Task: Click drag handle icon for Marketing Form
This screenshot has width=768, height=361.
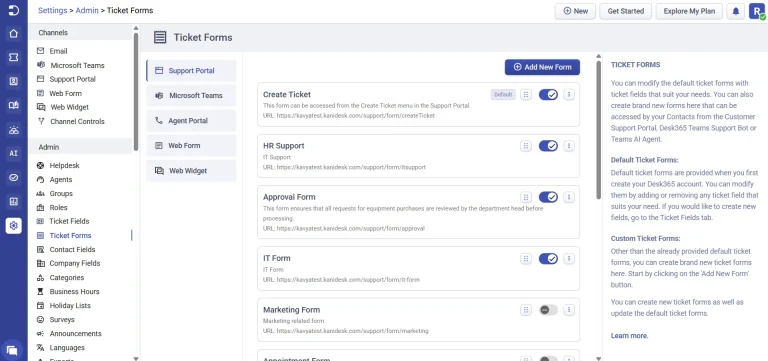Action: [526, 310]
